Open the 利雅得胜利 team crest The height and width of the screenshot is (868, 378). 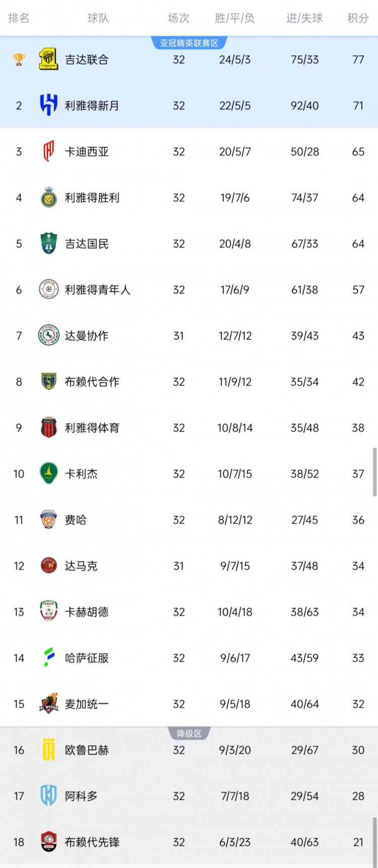click(48, 197)
